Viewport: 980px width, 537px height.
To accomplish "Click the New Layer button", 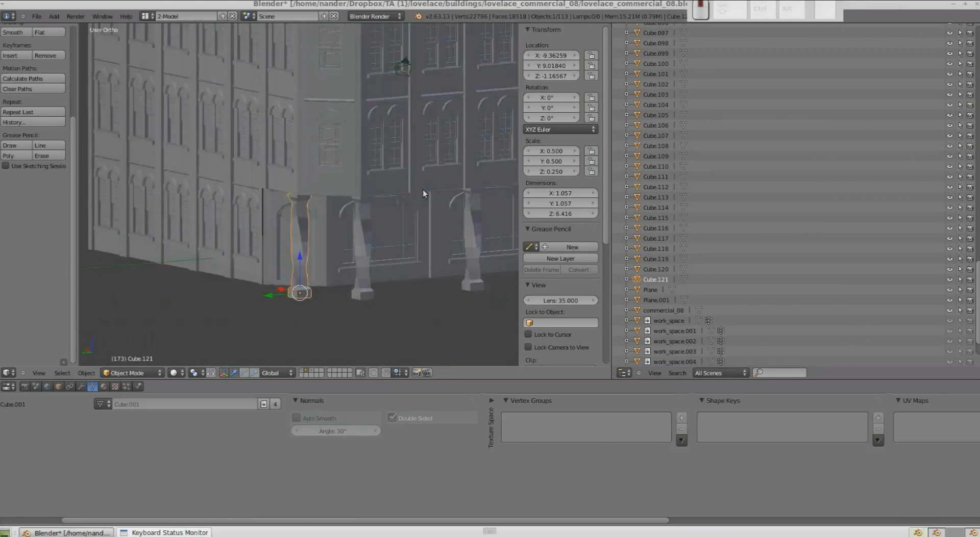I will 560,259.
